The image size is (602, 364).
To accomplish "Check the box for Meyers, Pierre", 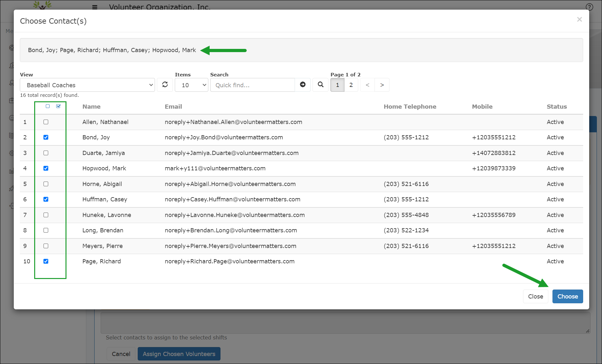I will click(46, 246).
